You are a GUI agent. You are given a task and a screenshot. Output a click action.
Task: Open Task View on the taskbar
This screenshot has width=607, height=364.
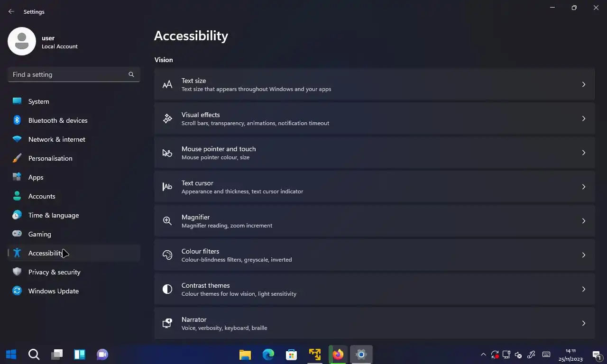point(57,354)
